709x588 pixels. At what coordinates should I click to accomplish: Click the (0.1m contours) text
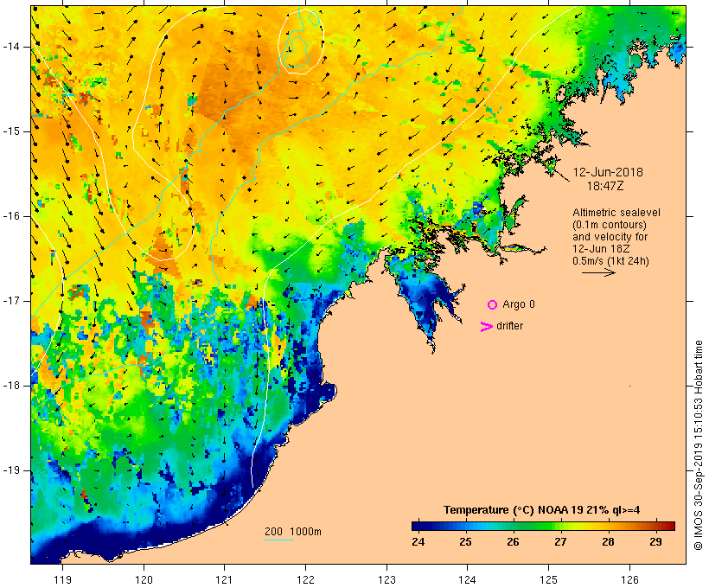click(610, 225)
